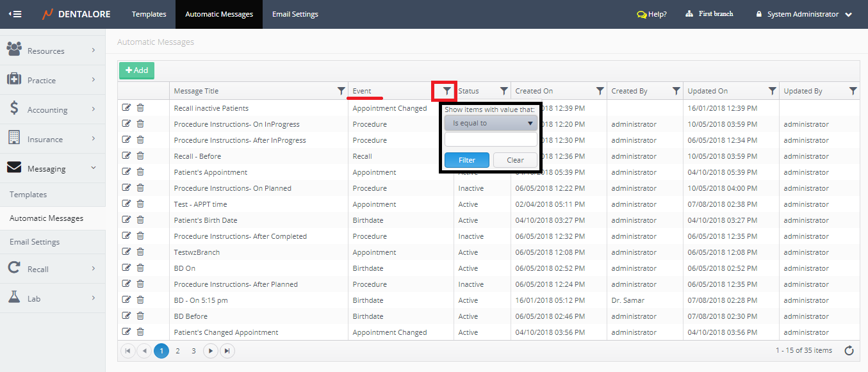Edit the TestwzBranch message row
This screenshot has width=868, height=372.
pos(126,252)
